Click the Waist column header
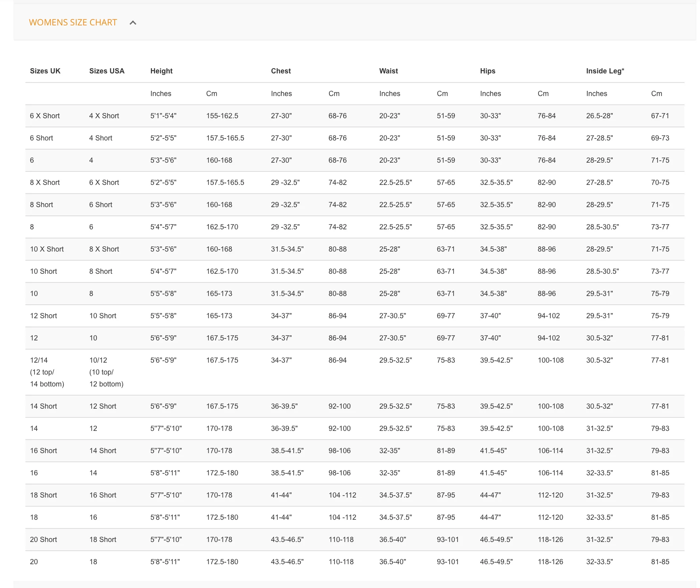Image resolution: width=700 pixels, height=588 pixels. click(388, 71)
